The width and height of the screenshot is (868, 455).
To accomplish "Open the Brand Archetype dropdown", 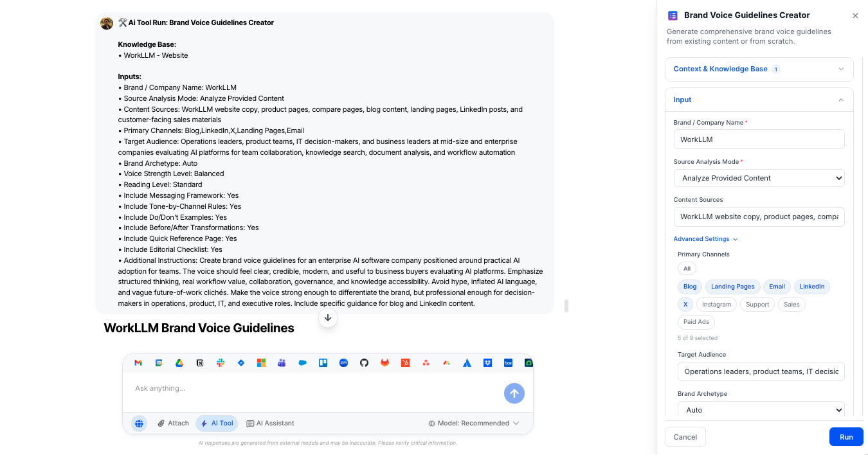I will [x=761, y=409].
